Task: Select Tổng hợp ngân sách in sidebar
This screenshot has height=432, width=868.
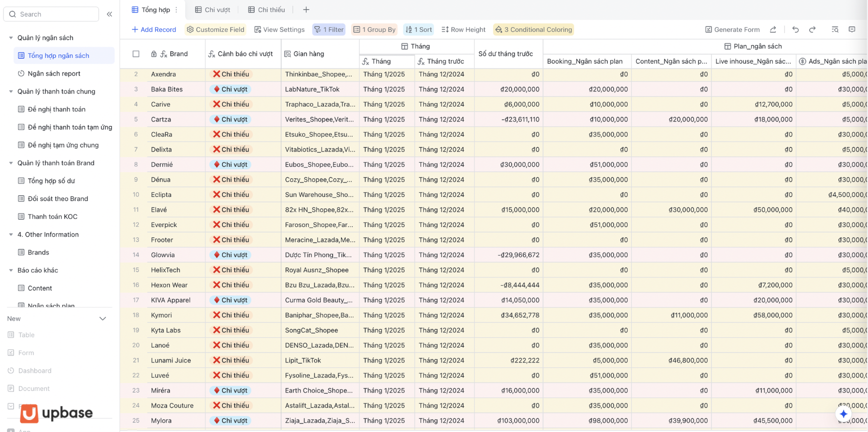Action: [x=64, y=55]
